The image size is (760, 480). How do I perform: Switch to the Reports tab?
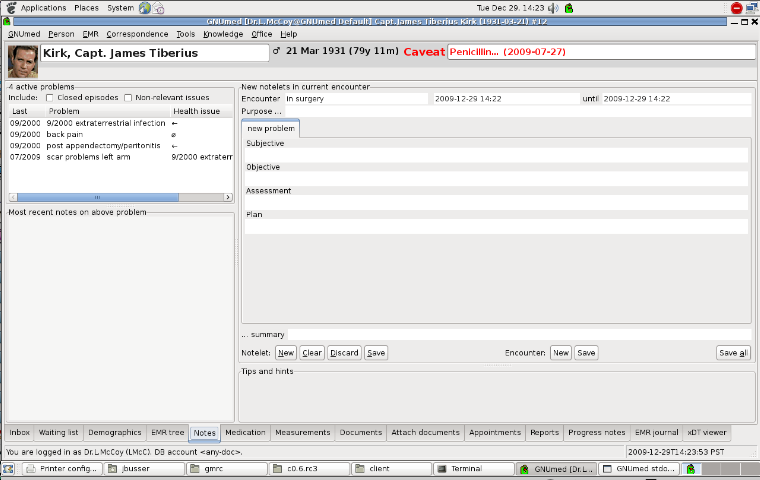pyautogui.click(x=544, y=432)
